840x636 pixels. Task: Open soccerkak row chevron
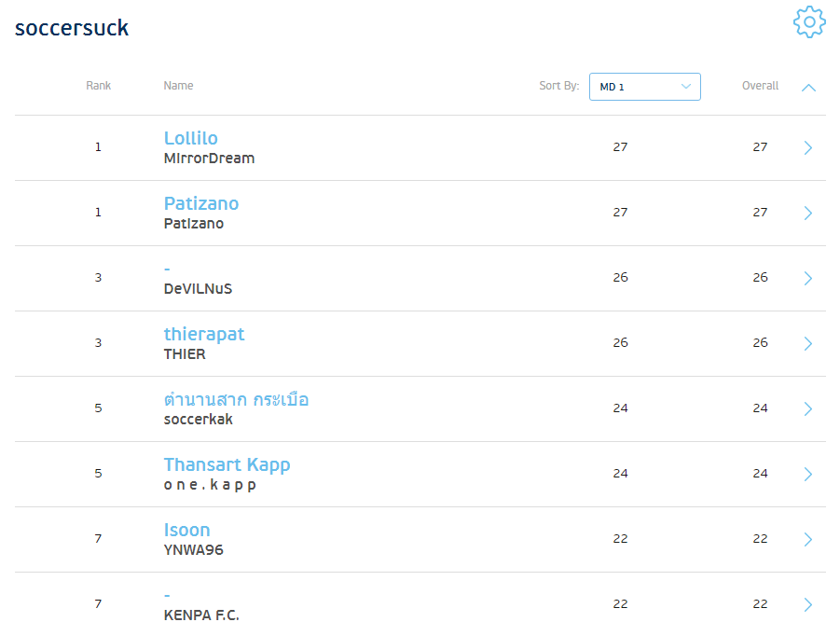click(807, 408)
